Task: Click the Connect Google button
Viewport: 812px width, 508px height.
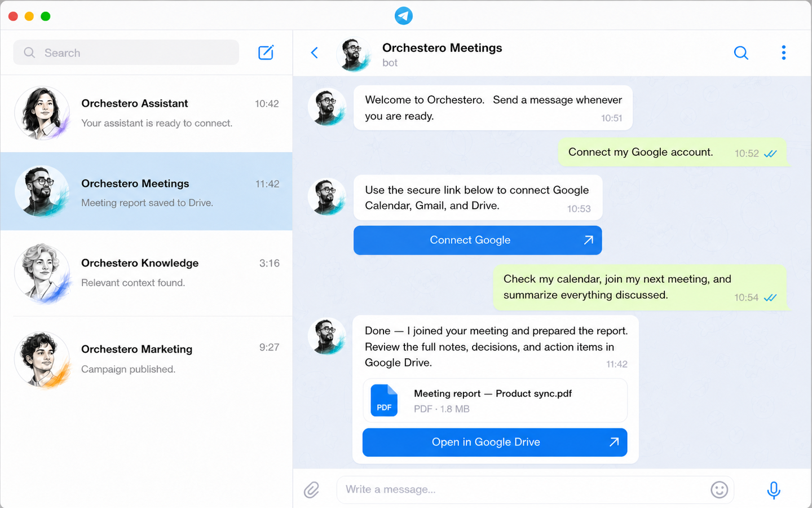Action: click(478, 240)
